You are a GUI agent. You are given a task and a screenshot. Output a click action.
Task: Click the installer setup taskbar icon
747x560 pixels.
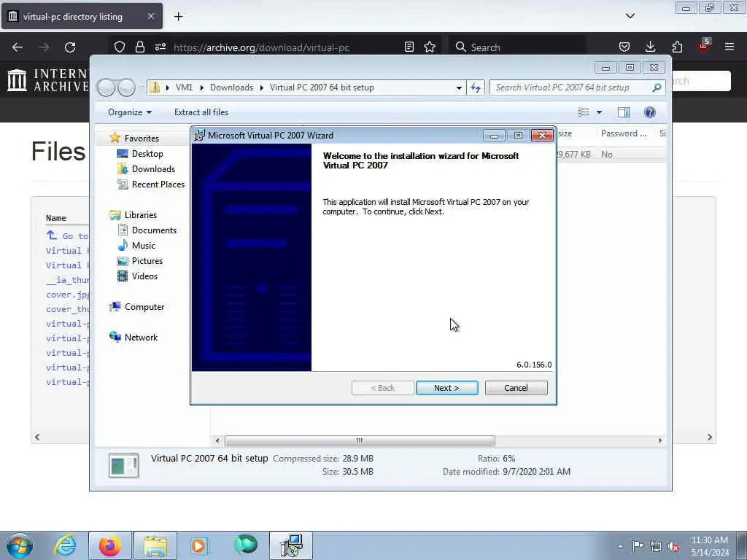tap(291, 545)
